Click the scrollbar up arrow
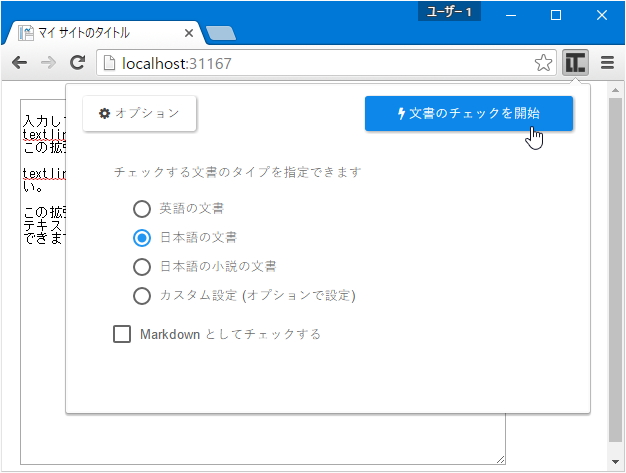This screenshot has width=626, height=473. tap(615, 90)
